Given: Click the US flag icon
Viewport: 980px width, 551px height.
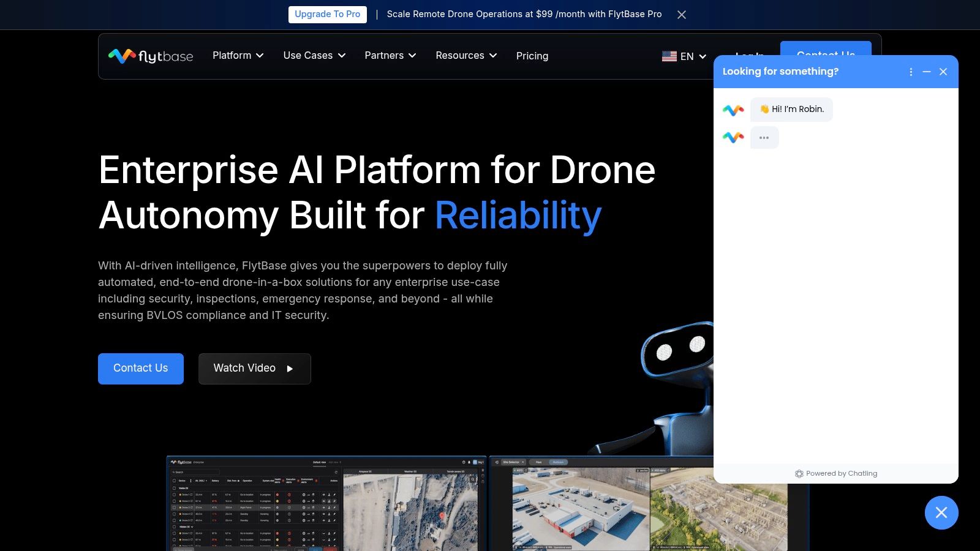Looking at the screenshot, I should tap(669, 56).
